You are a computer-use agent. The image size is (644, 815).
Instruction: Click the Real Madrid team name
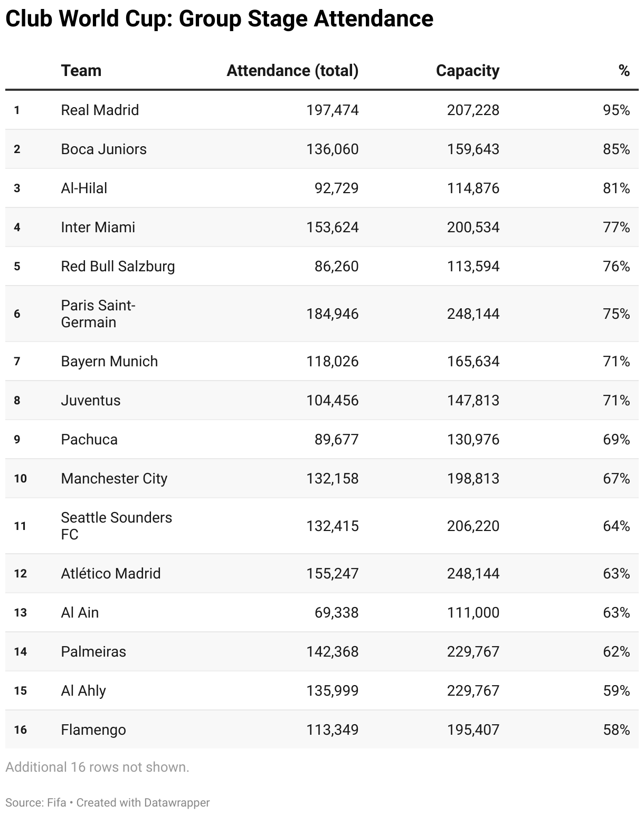100,110
